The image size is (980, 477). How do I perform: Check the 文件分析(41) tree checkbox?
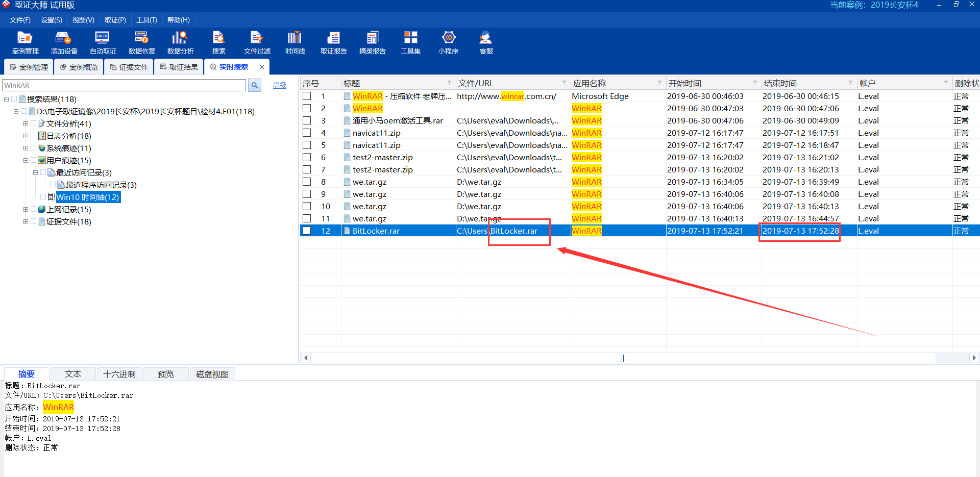pos(34,123)
